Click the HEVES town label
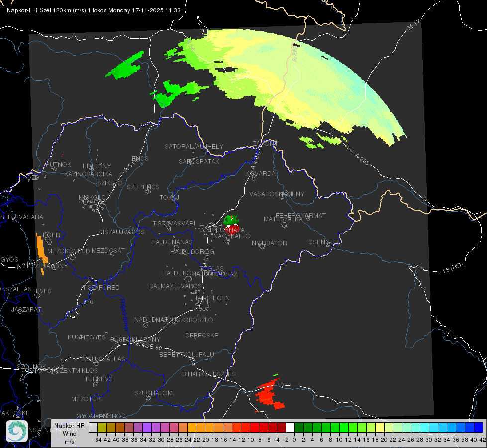 (x=42, y=291)
